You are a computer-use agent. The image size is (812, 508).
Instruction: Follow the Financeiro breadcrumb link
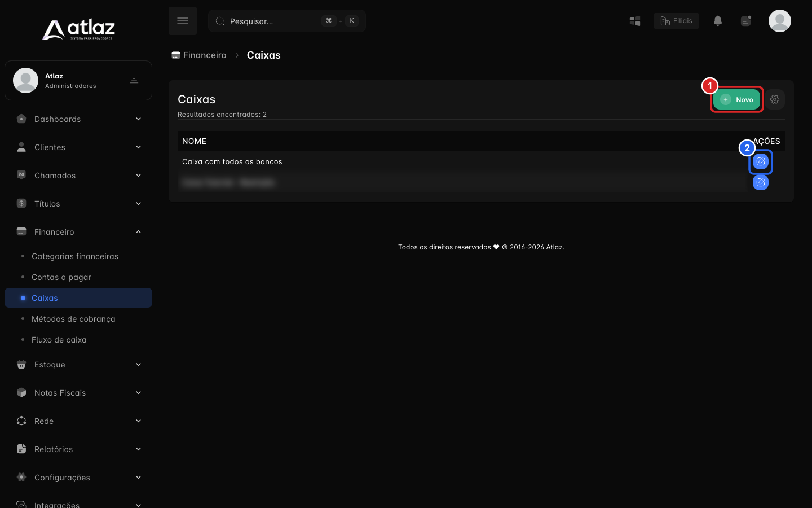tap(199, 55)
